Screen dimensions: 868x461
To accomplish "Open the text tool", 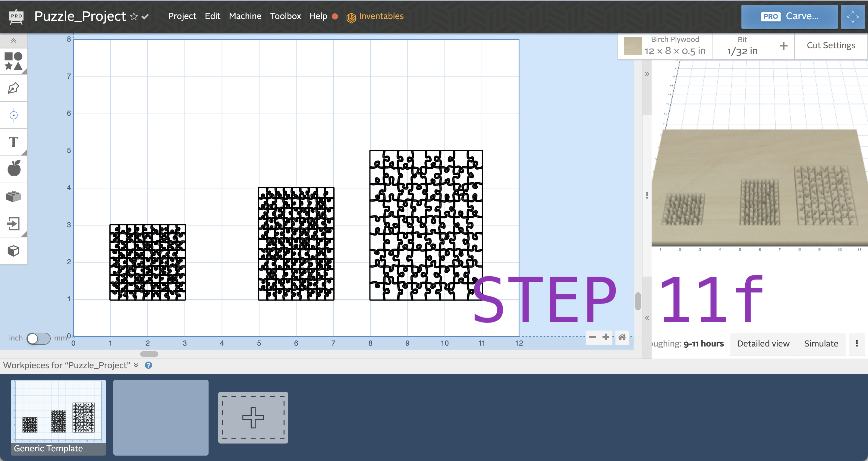I will tap(14, 142).
